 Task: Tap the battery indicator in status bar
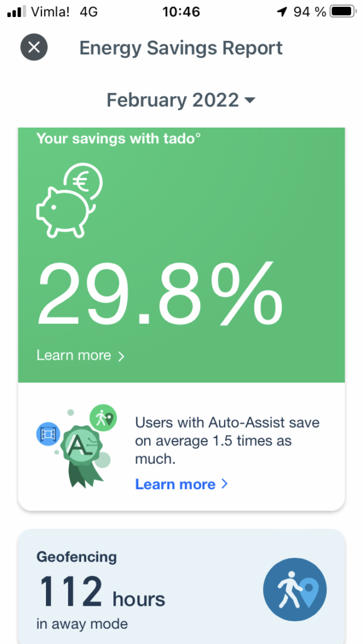point(343,12)
